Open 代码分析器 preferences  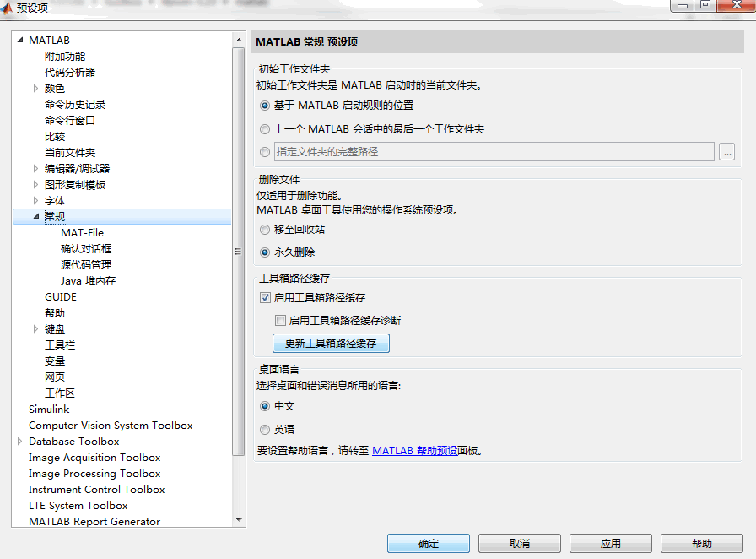(x=70, y=73)
